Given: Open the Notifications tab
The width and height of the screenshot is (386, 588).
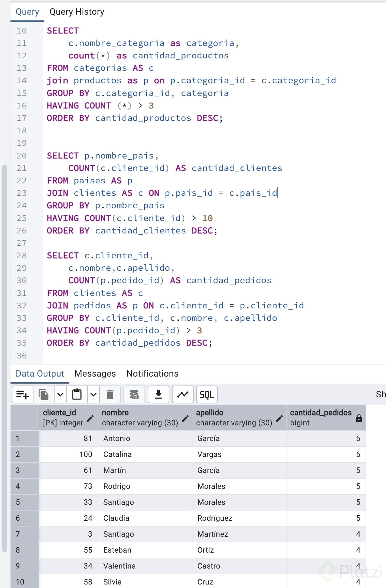Looking at the screenshot, I should tap(152, 373).
